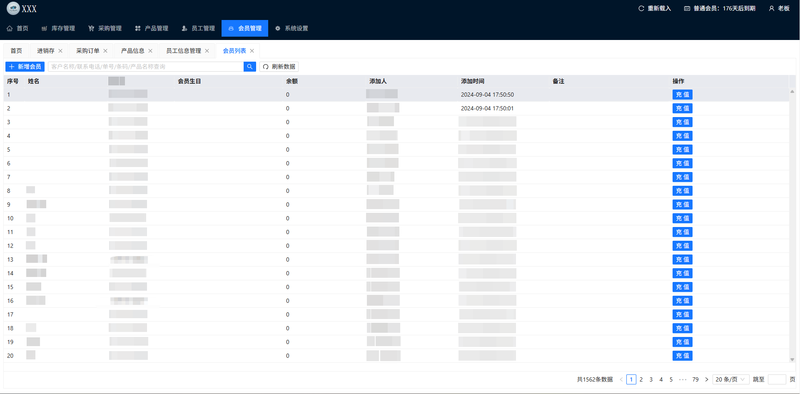Click the 会员生日 column header
This screenshot has height=394, width=800.
coord(189,81)
